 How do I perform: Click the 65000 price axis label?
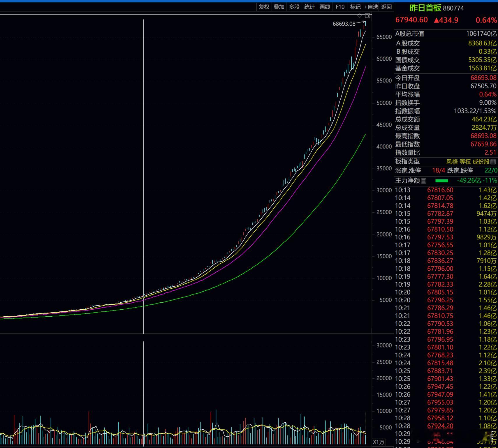(384, 37)
